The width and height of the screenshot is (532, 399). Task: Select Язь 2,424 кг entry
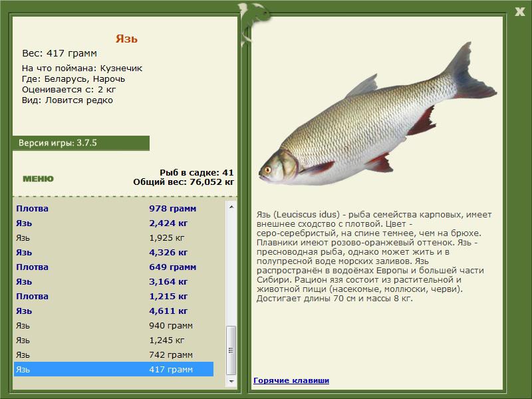coord(113,223)
